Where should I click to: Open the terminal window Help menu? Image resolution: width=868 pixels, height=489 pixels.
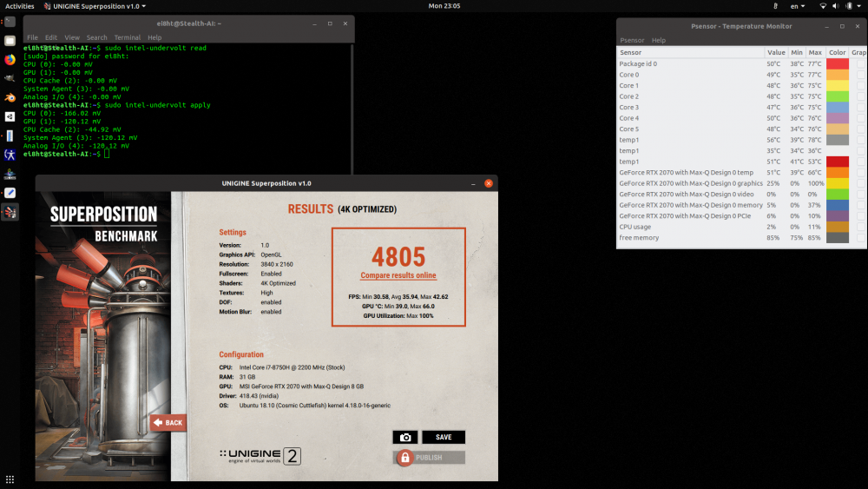(155, 37)
